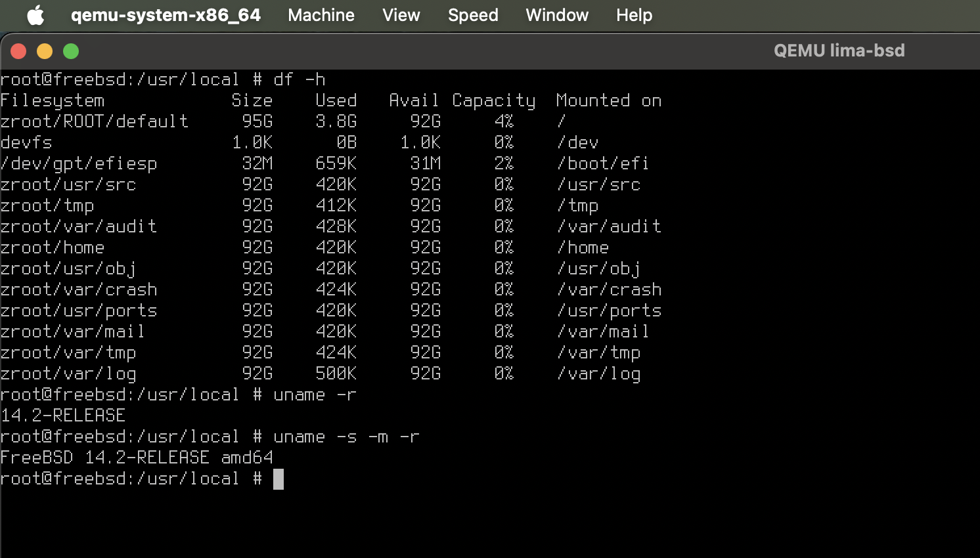Click the Used column header
Viewport: 980px width, 558px height.
pyautogui.click(x=336, y=100)
